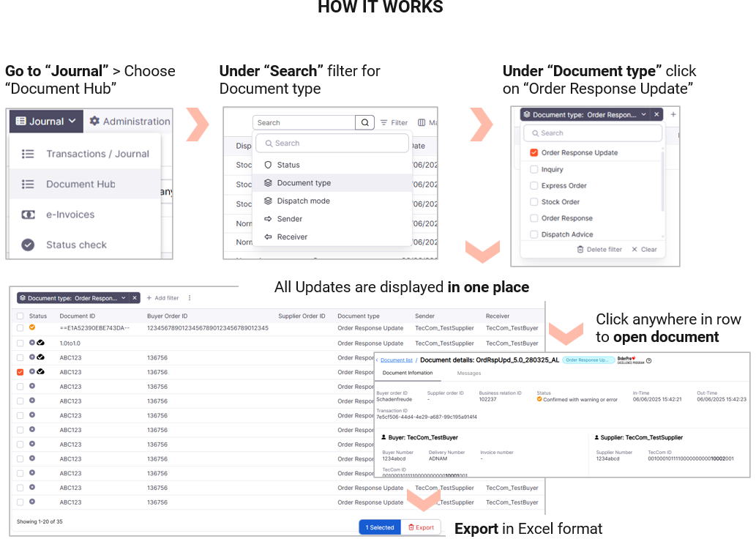
Task: Click the help icon in document details header
Action: (649, 360)
